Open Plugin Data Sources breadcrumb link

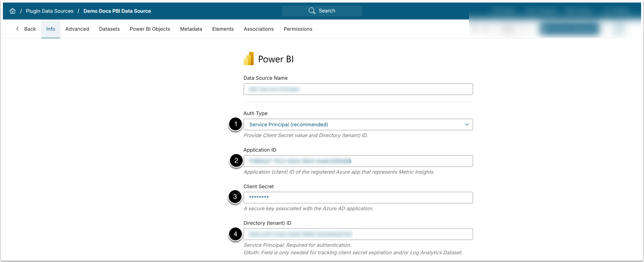point(49,11)
